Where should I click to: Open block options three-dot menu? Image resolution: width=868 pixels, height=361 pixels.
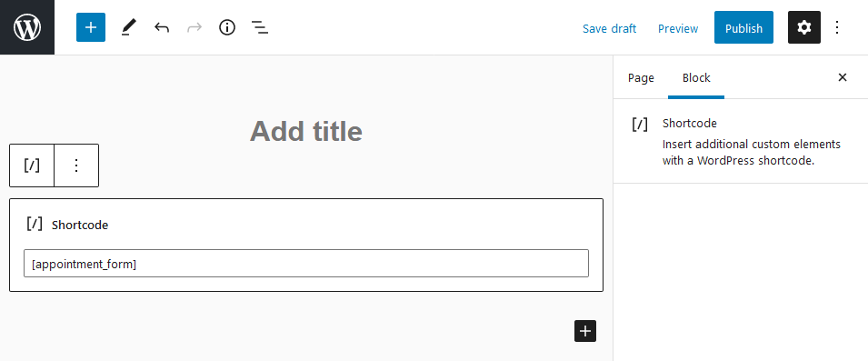(x=76, y=165)
